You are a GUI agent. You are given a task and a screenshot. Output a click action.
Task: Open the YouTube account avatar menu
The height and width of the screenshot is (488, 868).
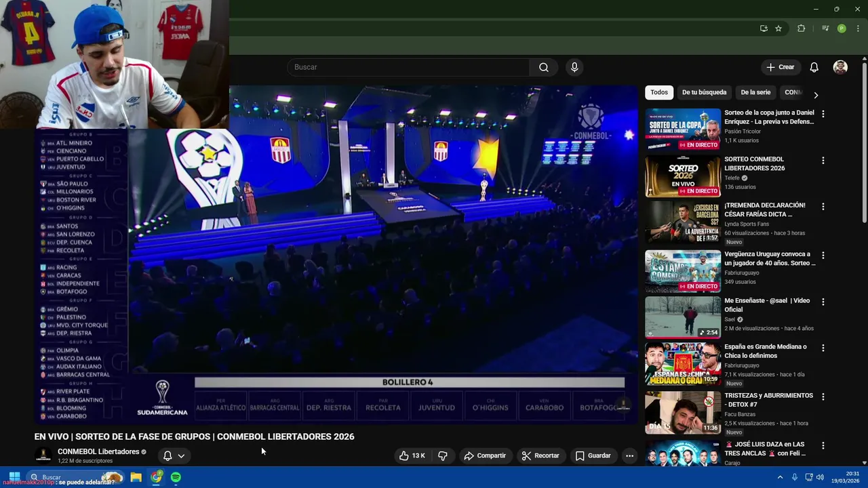tap(840, 67)
